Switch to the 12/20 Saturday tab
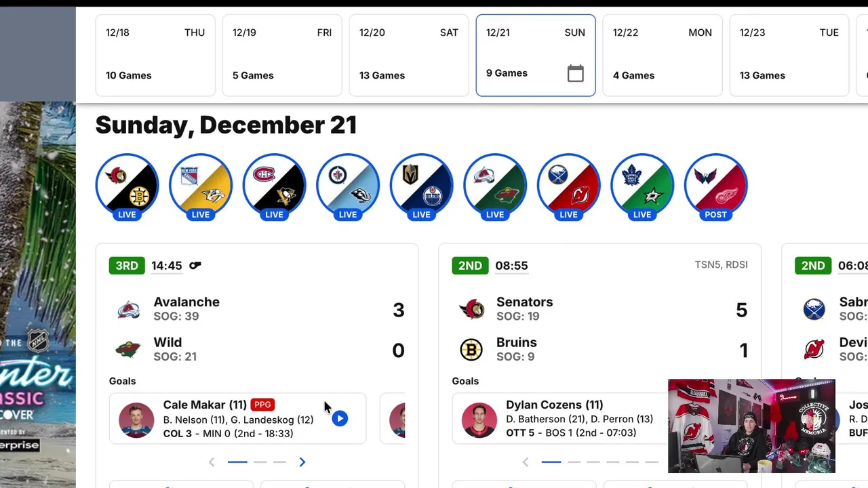 tap(408, 55)
